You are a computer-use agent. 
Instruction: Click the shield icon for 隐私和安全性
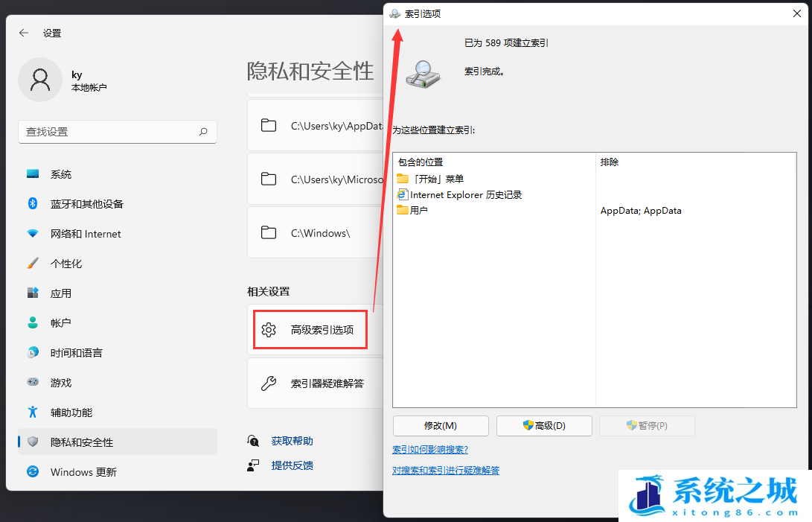click(33, 442)
